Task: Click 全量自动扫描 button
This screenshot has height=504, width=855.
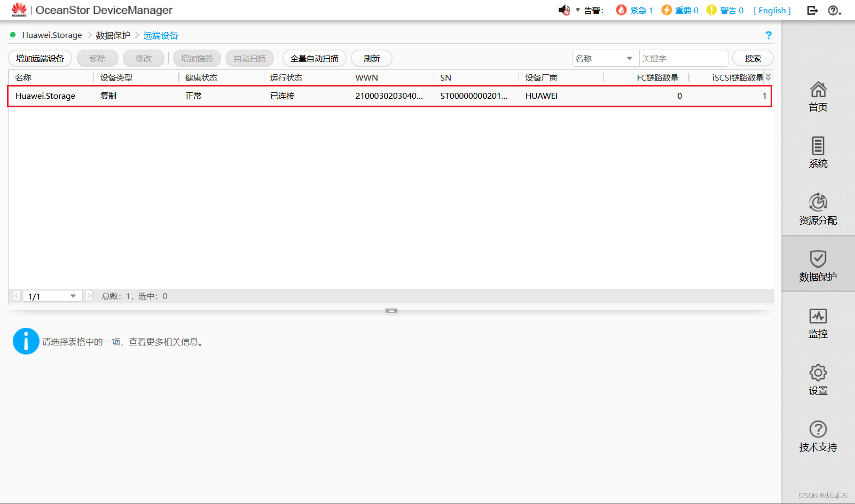Action: [315, 58]
